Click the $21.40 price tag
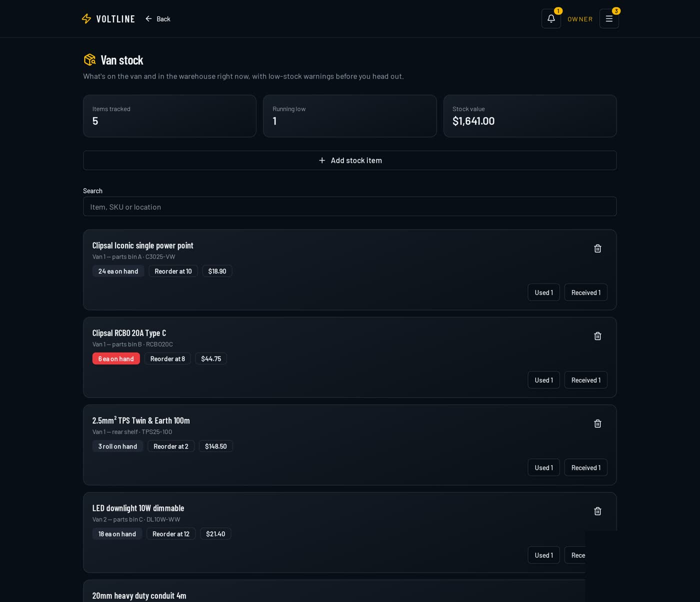Viewport: 700px width, 602px height. point(215,533)
